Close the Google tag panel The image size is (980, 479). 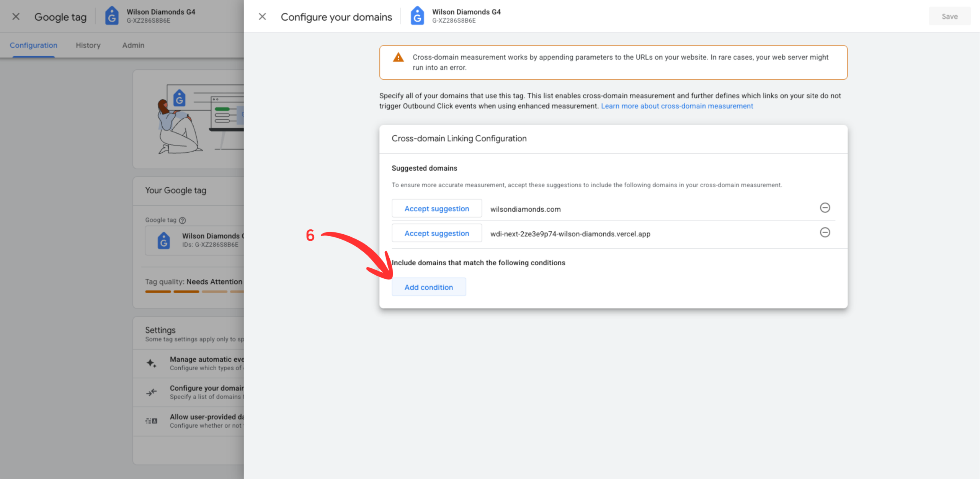tap(16, 16)
